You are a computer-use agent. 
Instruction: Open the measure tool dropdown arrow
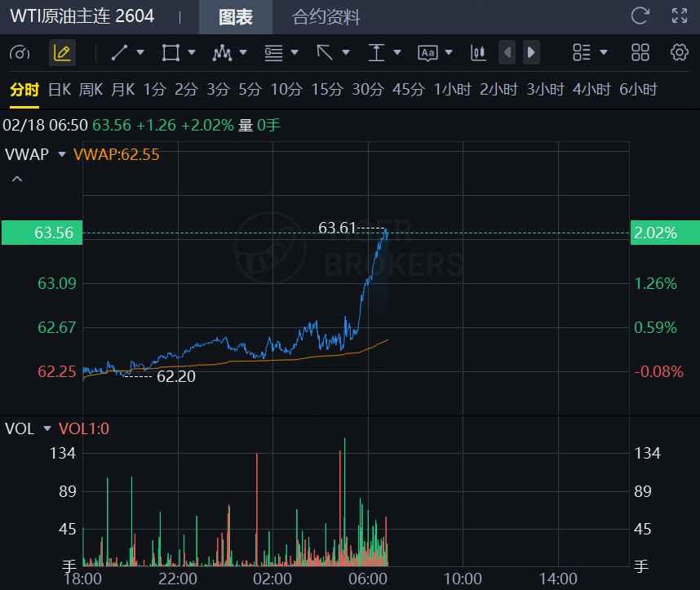click(397, 53)
